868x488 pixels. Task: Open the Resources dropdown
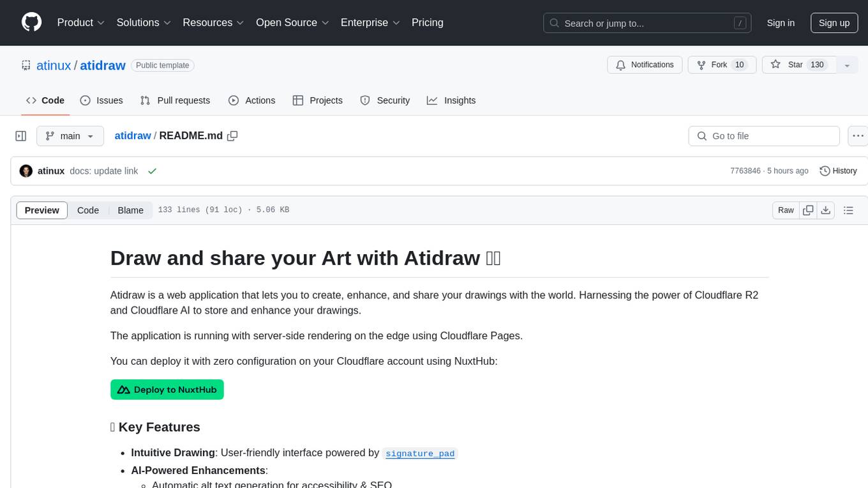[213, 22]
